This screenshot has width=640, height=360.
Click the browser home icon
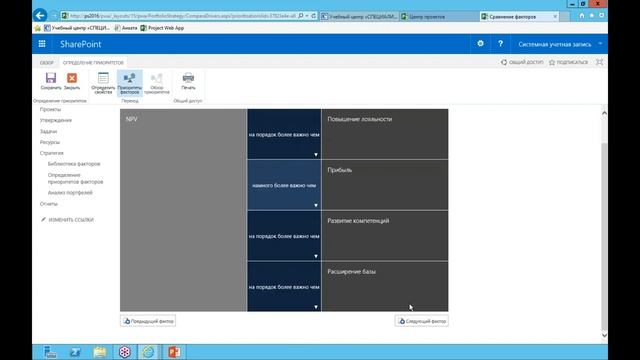(x=582, y=16)
